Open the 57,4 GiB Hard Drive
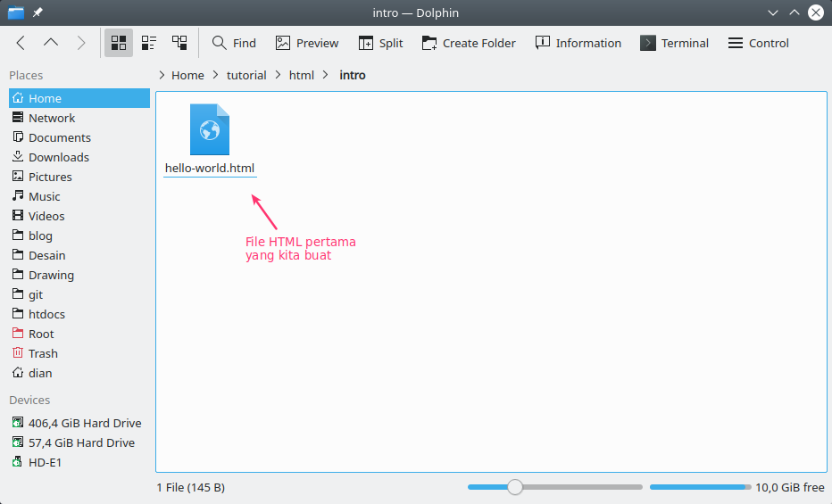This screenshot has height=504, width=832. click(79, 442)
